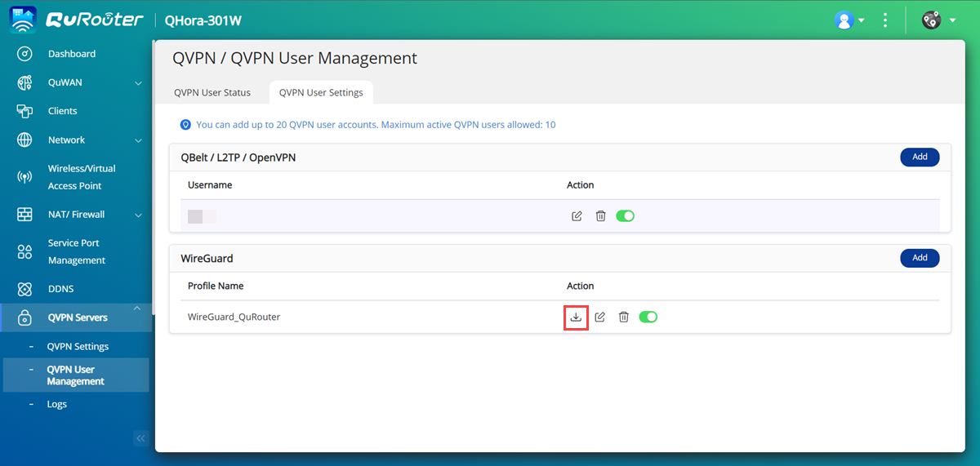Click the Clients devices icon
This screenshot has width=980, height=466.
[x=24, y=111]
